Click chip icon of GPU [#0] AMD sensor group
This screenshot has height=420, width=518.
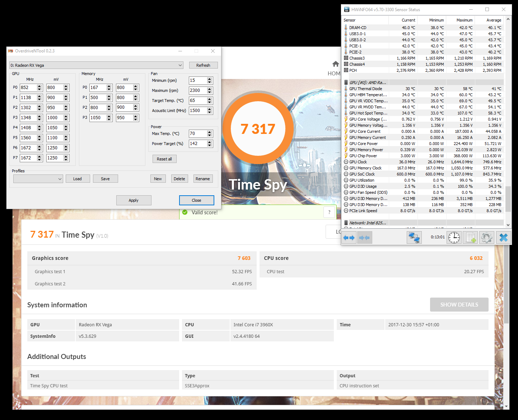[346, 83]
